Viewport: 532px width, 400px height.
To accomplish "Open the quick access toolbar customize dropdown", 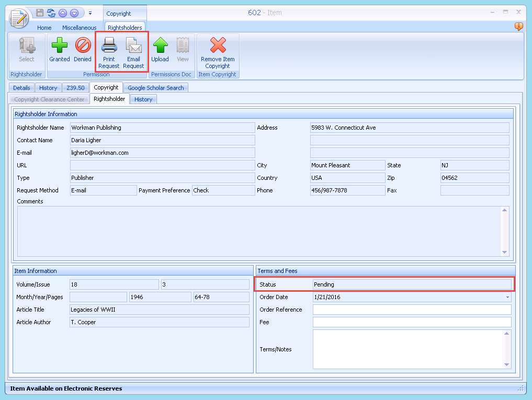I will tap(90, 13).
